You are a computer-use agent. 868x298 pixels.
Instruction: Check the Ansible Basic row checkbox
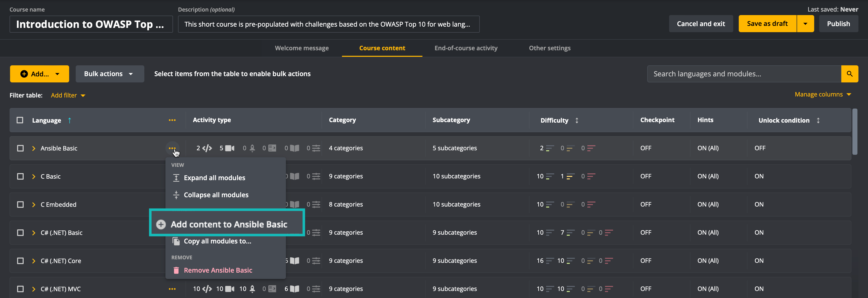20,148
